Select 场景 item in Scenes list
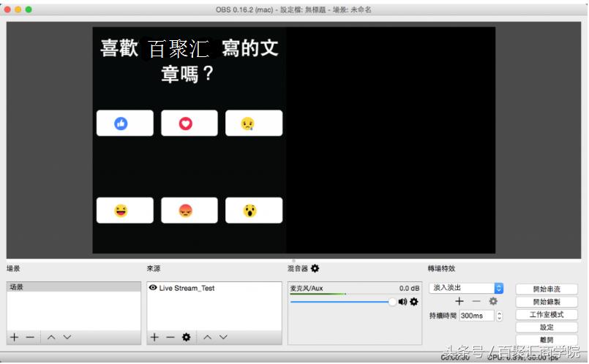This screenshot has height=364, width=589. coord(74,287)
